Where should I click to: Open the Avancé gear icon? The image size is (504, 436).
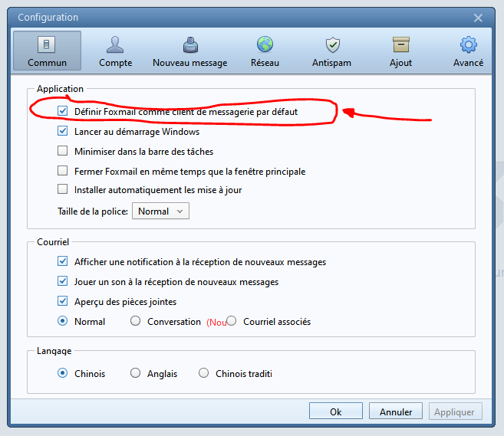(x=468, y=44)
